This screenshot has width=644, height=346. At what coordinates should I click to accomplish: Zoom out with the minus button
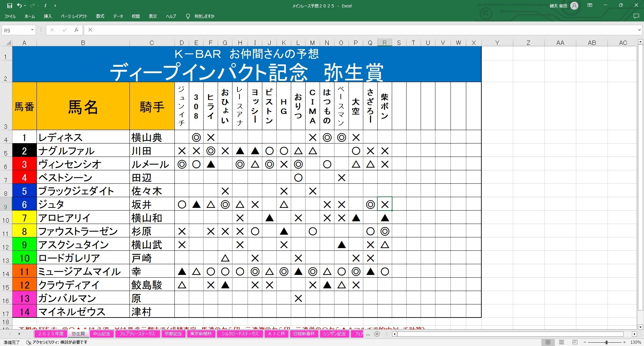click(x=586, y=342)
